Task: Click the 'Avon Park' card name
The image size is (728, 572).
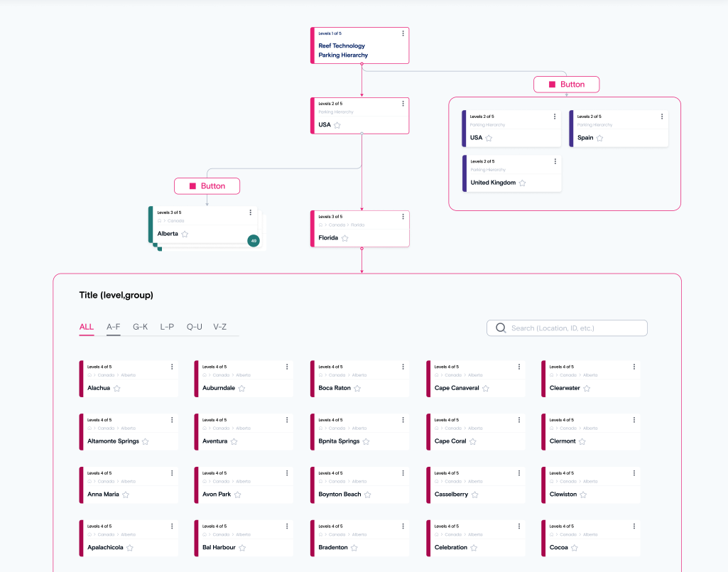Action: click(217, 495)
